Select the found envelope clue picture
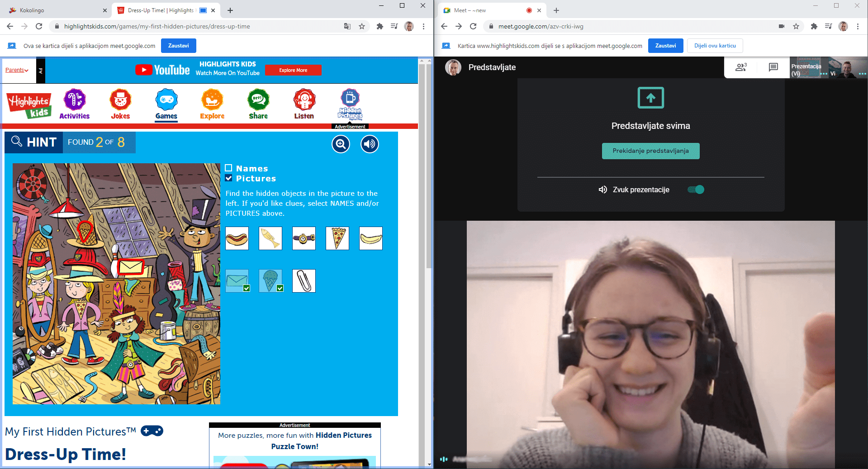868x469 pixels. [237, 281]
